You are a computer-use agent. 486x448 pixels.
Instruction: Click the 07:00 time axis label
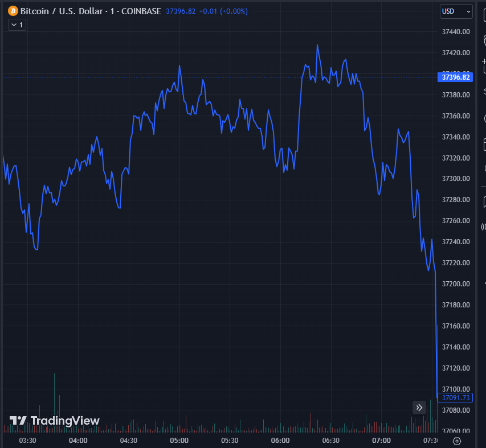click(x=381, y=441)
